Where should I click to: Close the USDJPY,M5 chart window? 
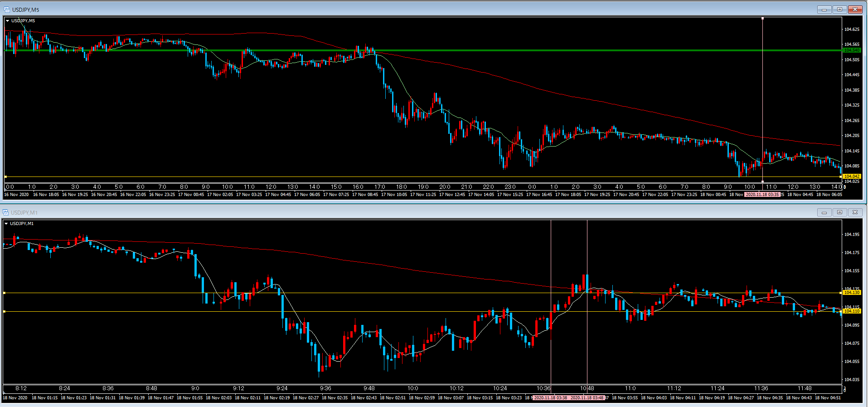tap(855, 10)
